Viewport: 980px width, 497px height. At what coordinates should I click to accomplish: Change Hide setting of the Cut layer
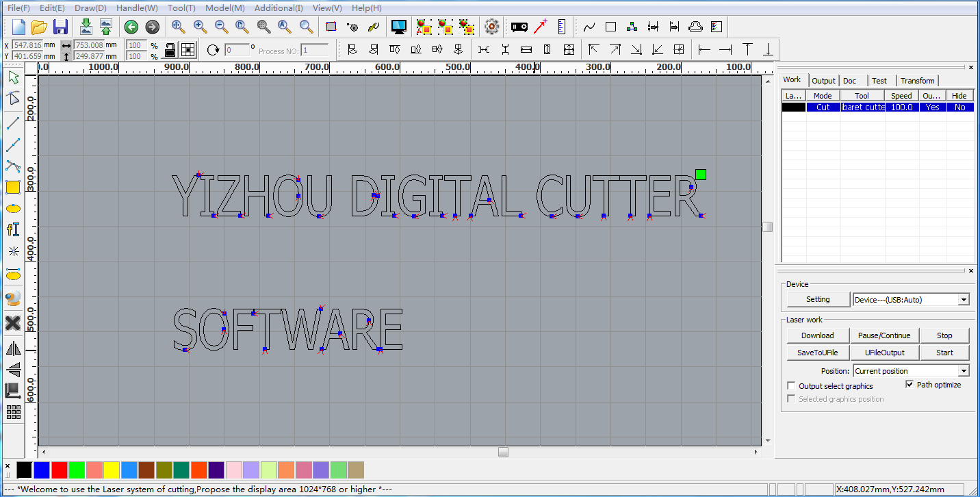[x=959, y=107]
